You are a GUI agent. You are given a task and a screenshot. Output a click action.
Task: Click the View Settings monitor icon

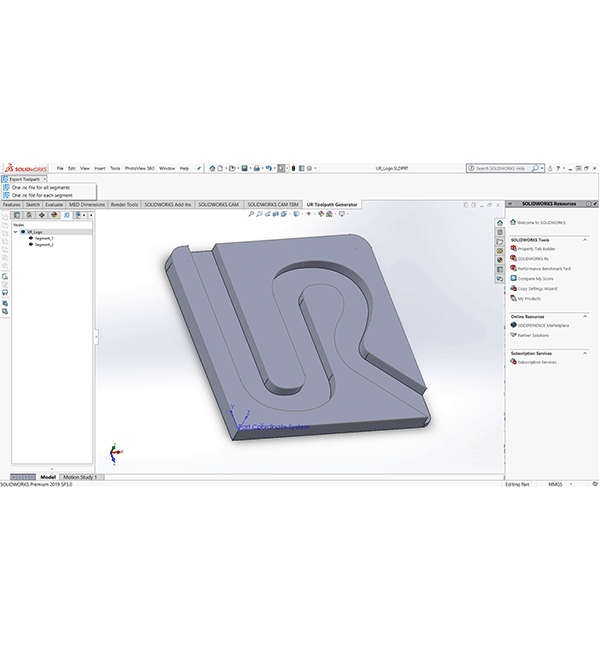click(342, 214)
